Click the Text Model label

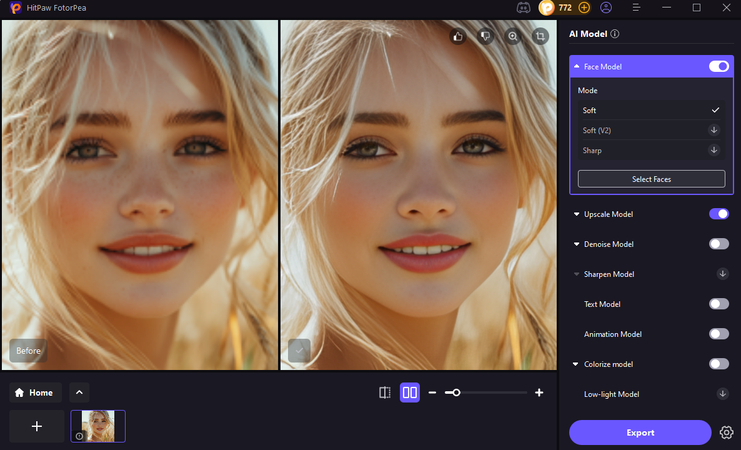coord(602,304)
